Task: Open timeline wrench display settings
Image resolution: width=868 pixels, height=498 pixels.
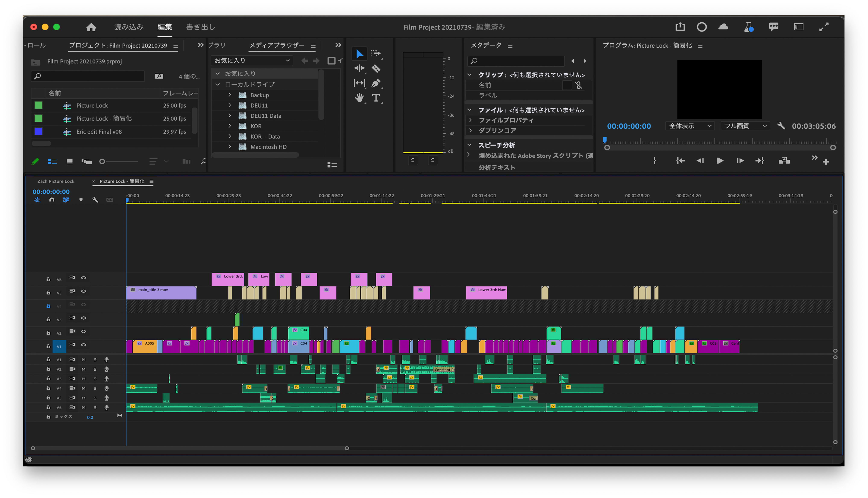Action: [x=95, y=200]
